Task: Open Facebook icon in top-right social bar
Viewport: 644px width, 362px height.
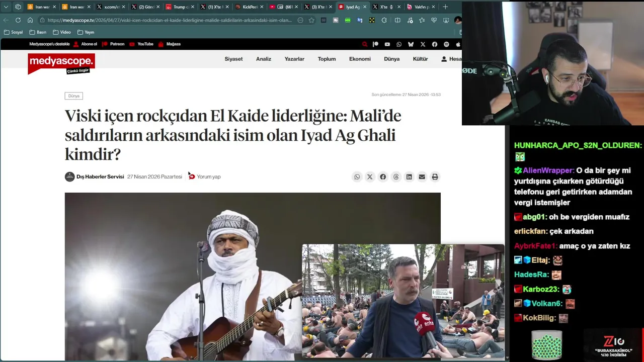Action: (x=435, y=44)
